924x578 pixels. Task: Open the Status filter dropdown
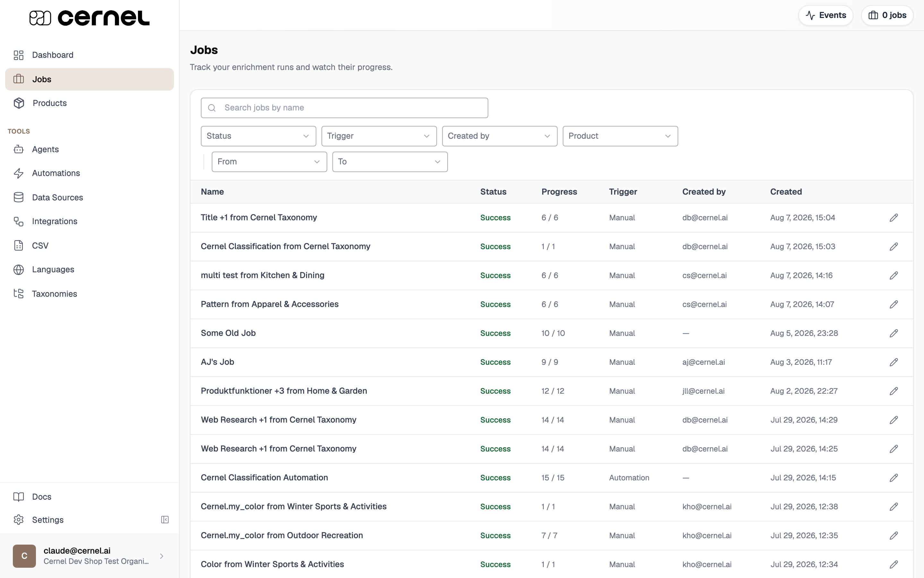(259, 136)
